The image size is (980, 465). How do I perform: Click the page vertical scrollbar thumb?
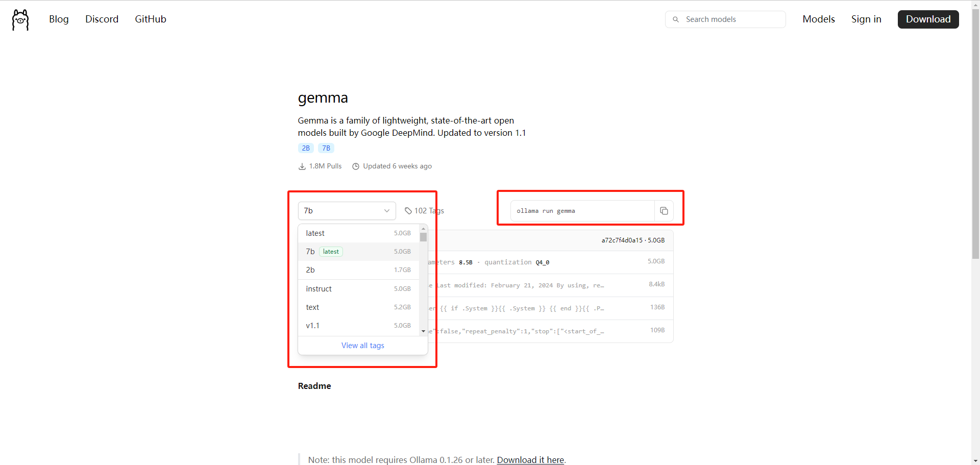click(975, 133)
